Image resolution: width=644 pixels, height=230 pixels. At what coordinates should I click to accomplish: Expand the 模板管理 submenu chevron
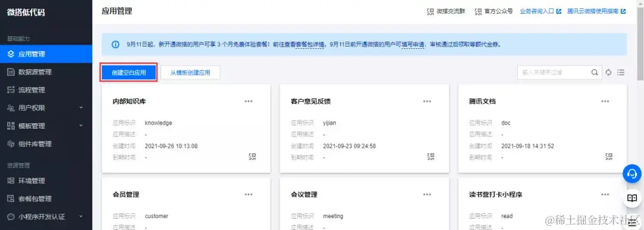[x=81, y=126]
